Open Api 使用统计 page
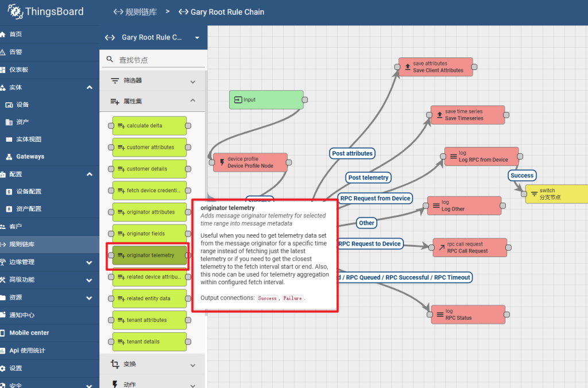Viewport: 588px width, 388px height. [x=49, y=351]
